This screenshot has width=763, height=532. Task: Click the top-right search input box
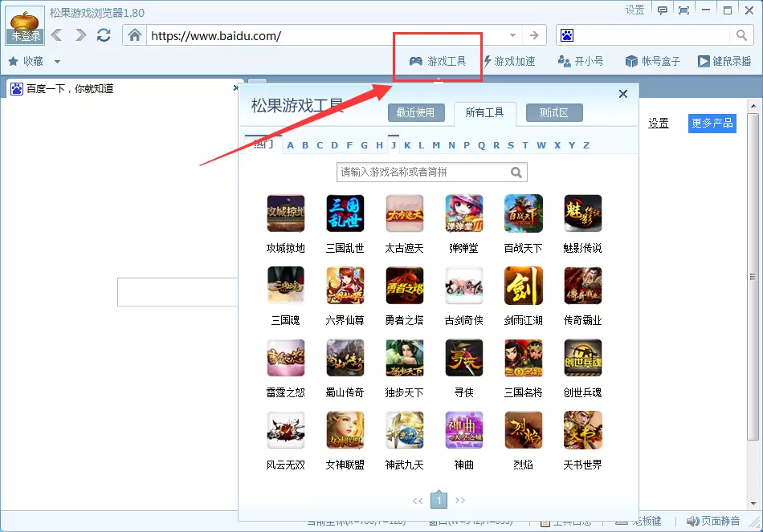652,35
